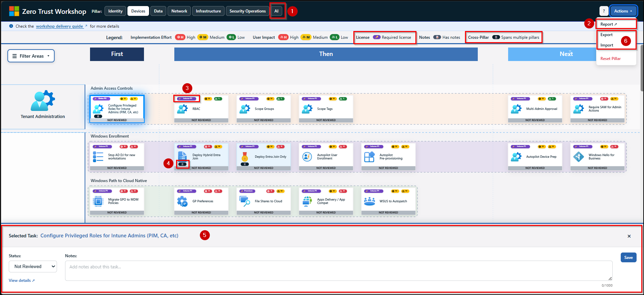Click the Next phase header
644x295 pixels.
click(566, 54)
